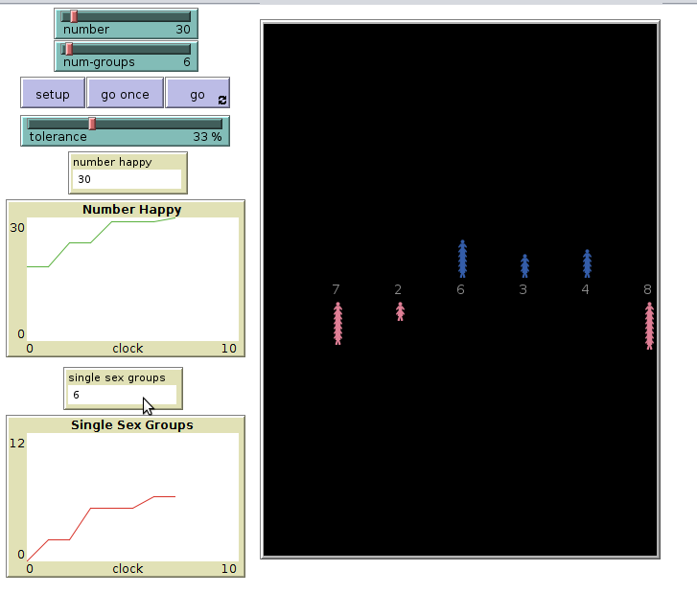Click the Single Sex Groups plot title
The width and height of the screenshot is (697, 616).
pos(131,424)
